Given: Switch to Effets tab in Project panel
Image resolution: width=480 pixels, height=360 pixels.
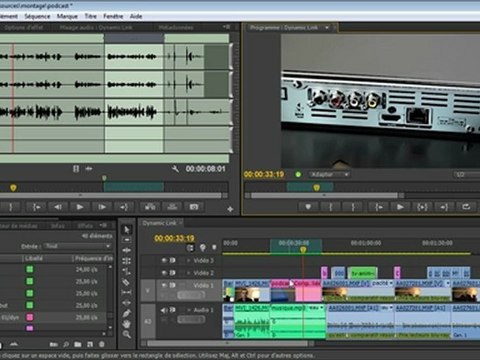Looking at the screenshot, I should point(85,226).
